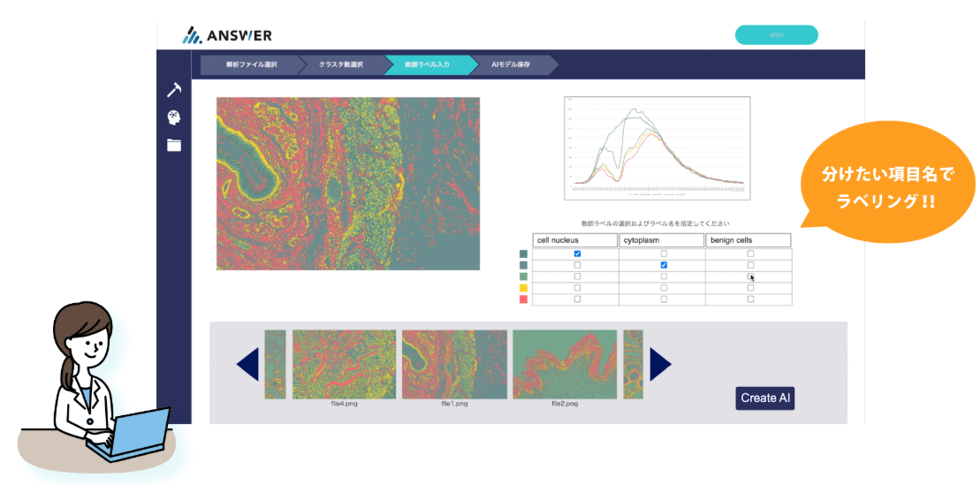Go to クラスタ数選択 step
The height and width of the screenshot is (485, 980).
[341, 65]
